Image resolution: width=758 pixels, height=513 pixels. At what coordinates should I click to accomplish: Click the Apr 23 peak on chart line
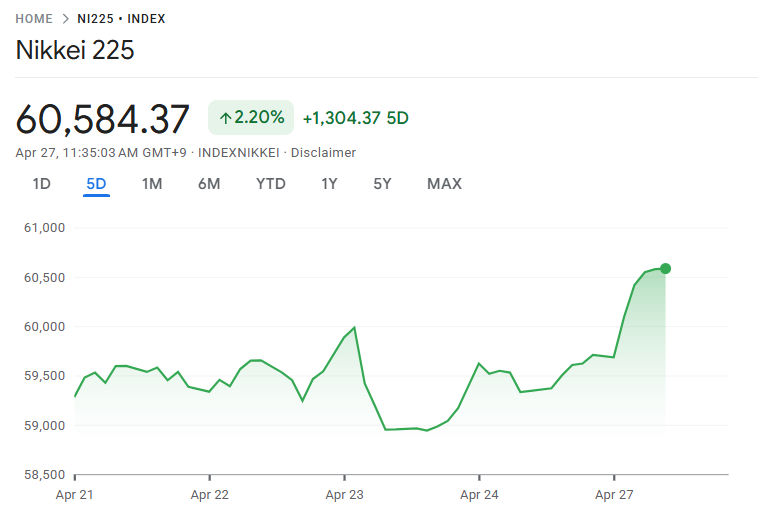354,328
